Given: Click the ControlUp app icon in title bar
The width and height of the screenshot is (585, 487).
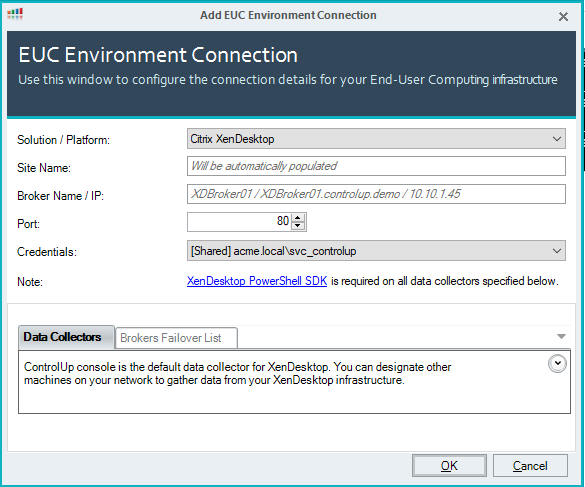Looking at the screenshot, I should pyautogui.click(x=15, y=14).
